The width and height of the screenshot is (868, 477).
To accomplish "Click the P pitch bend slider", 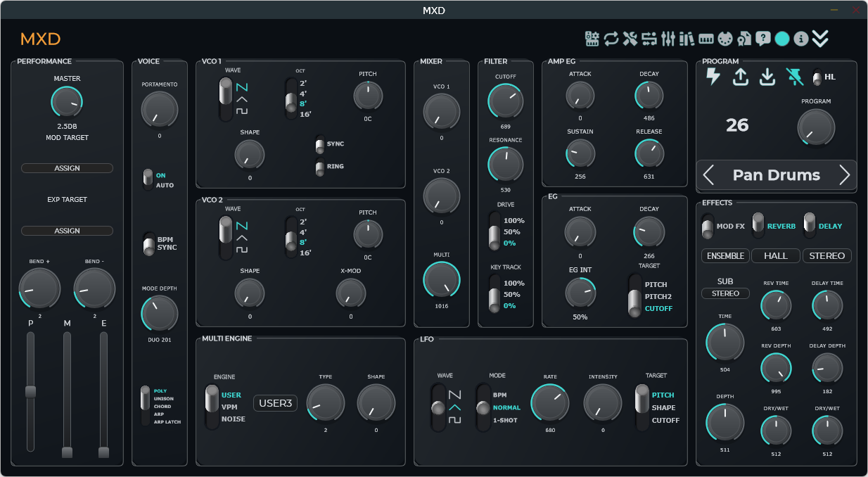I will 30,392.
